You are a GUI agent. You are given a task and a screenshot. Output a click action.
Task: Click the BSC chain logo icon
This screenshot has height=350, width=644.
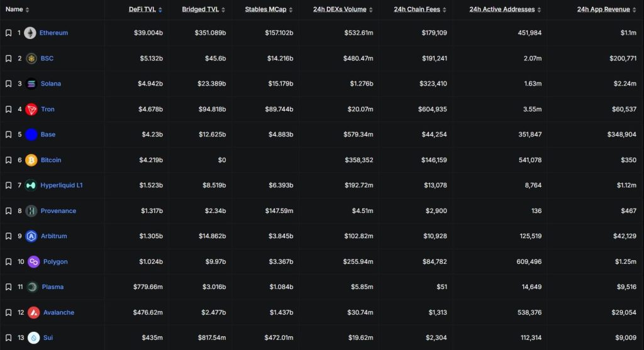[x=31, y=58]
